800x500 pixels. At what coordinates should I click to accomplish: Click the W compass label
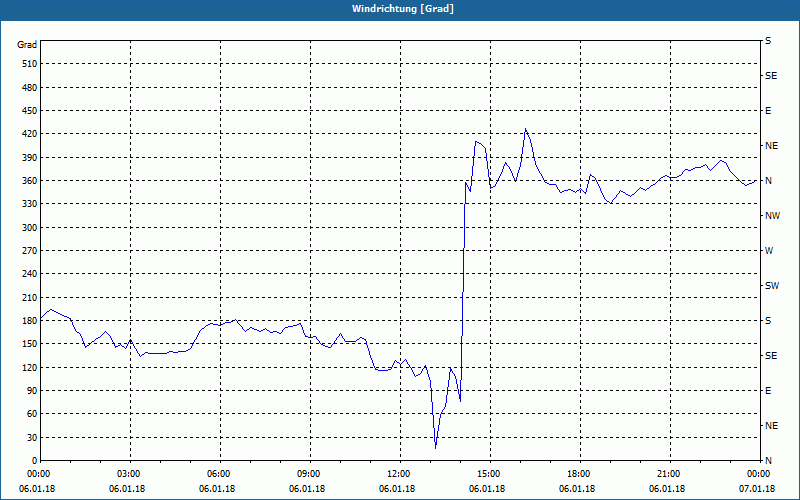[x=769, y=251]
